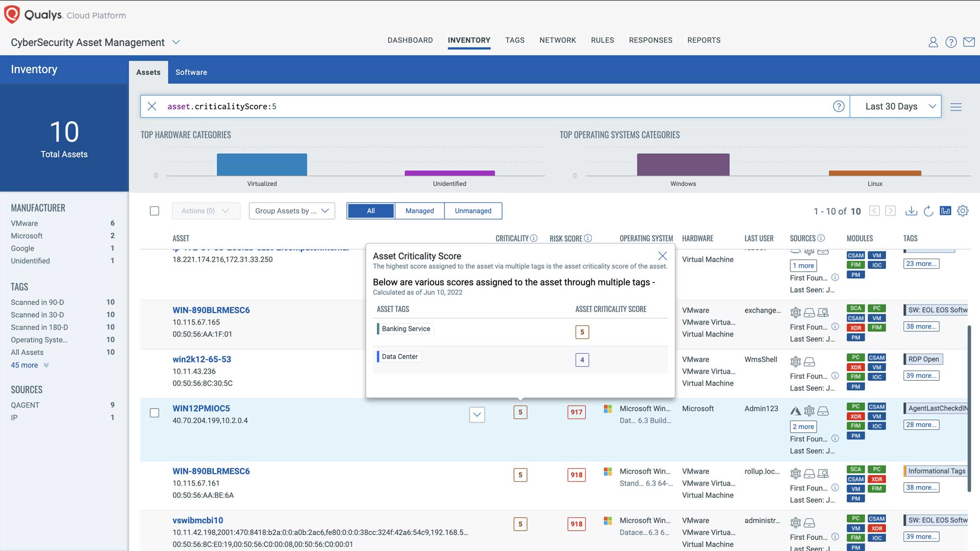980x551 pixels.
Task: Close the Asset Criticality Score popup
Action: [x=662, y=256]
